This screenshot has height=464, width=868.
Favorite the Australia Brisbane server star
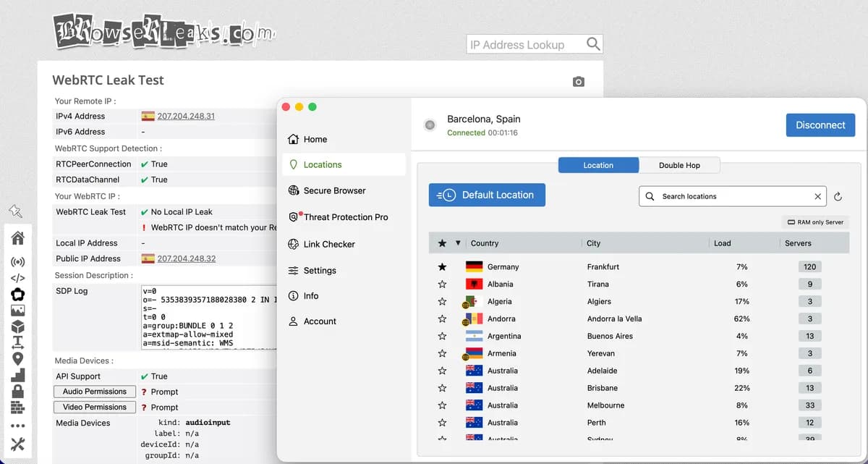coord(442,389)
